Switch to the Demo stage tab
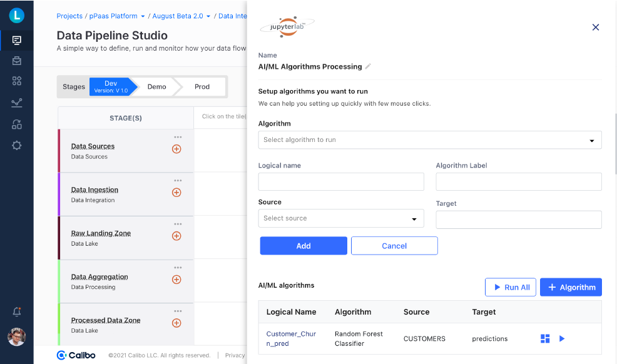This screenshot has height=364, width=617. click(156, 87)
